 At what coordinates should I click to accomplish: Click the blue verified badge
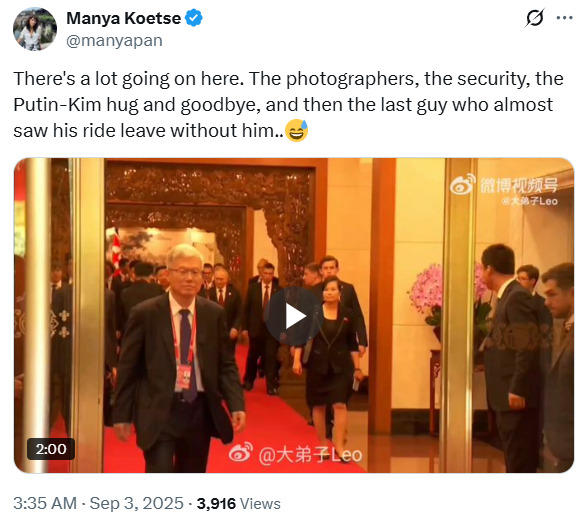[x=194, y=18]
